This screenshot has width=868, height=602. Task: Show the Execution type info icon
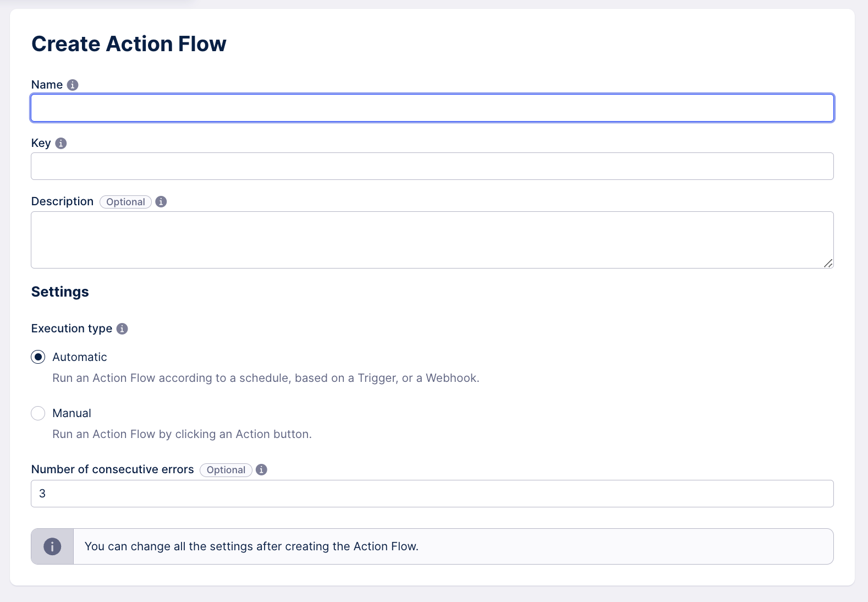click(123, 329)
